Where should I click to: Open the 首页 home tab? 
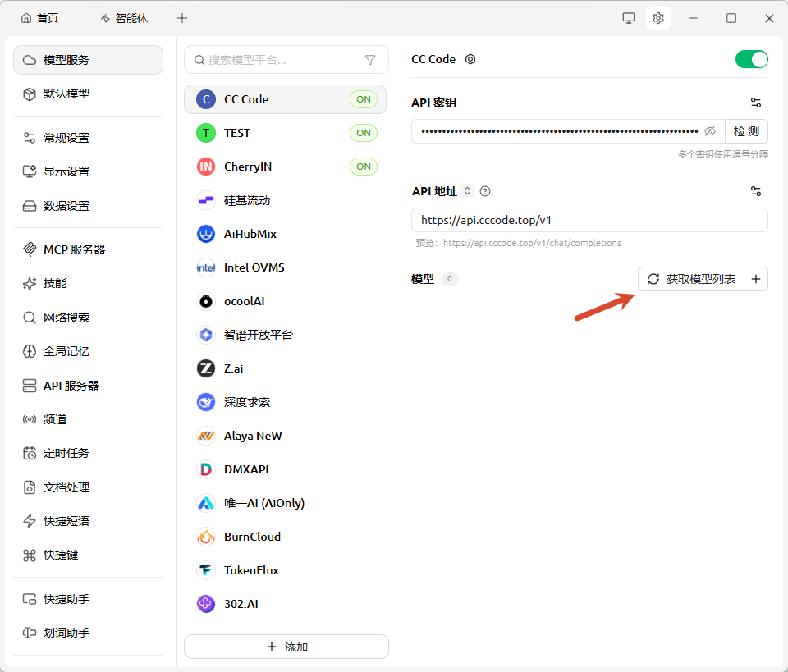(x=39, y=18)
